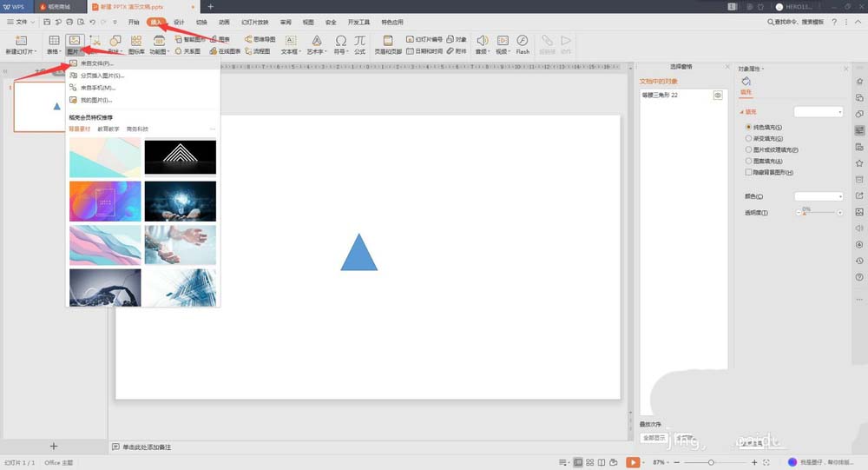Insert a 流程图 flowchart

(258, 51)
